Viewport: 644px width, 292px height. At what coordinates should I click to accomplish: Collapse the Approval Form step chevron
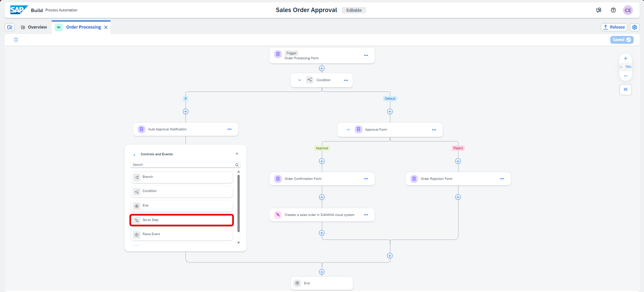[x=348, y=130]
